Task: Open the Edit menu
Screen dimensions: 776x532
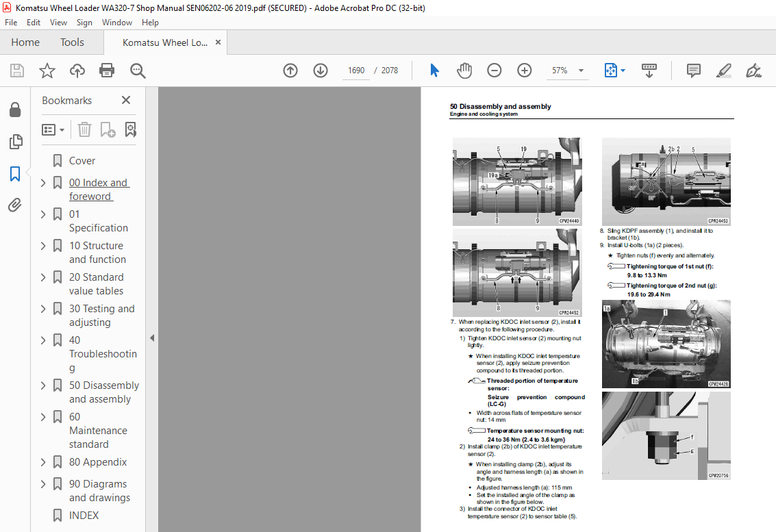Action: point(34,23)
